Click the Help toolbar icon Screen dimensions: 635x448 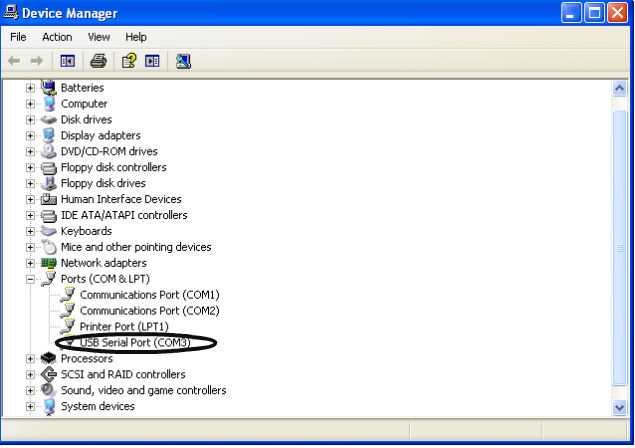(x=129, y=61)
